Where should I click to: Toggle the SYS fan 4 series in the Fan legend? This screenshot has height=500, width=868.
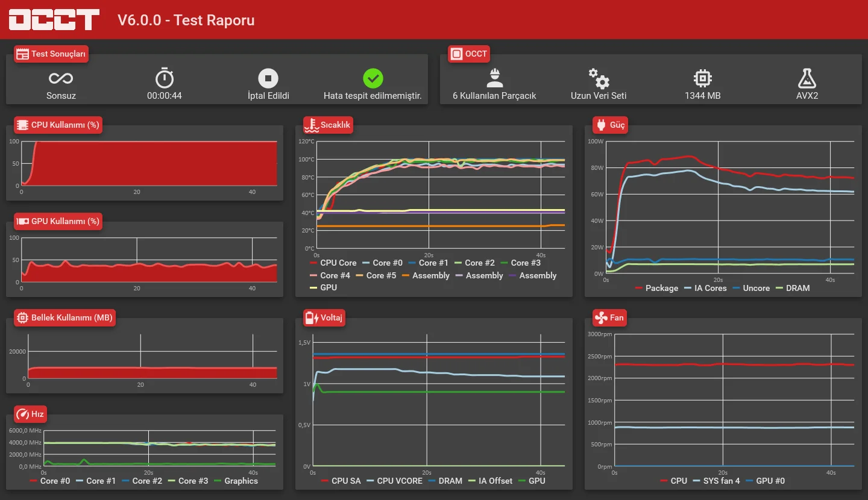coord(716,481)
